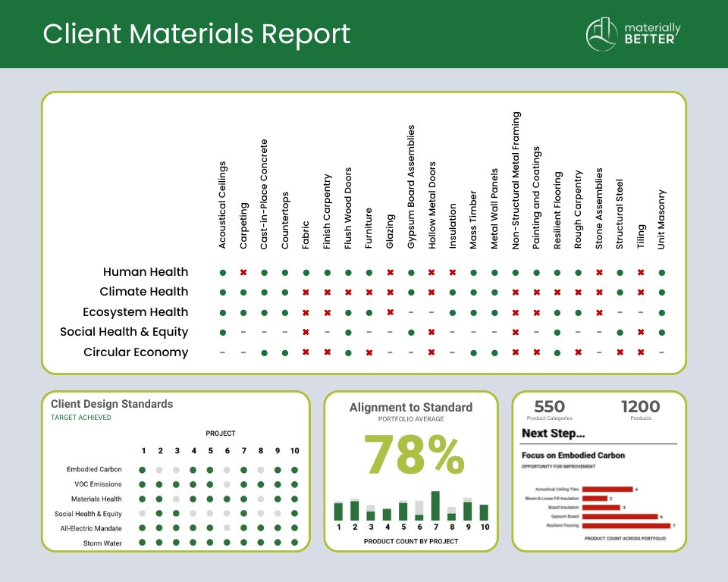Enable Social Health & Equity for Project 1
Image resolution: width=728 pixels, height=582 pixels.
(x=142, y=514)
